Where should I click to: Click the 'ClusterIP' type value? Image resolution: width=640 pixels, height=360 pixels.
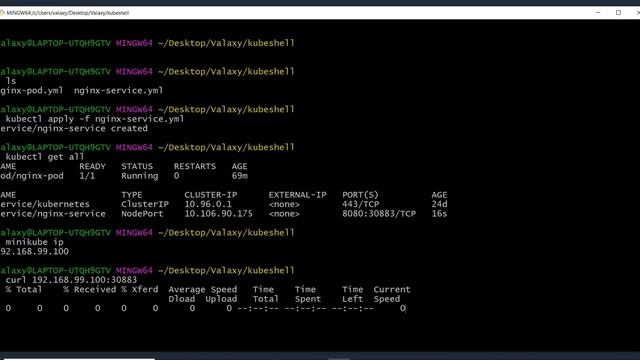pos(145,204)
